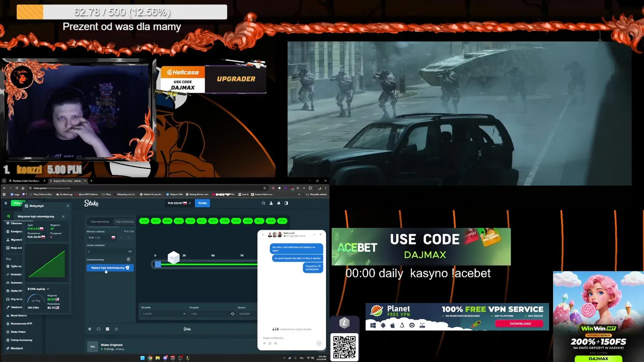644x362 pixels.
Task: Open the hamburger menu beside Kasyno
Action: click(x=6, y=203)
